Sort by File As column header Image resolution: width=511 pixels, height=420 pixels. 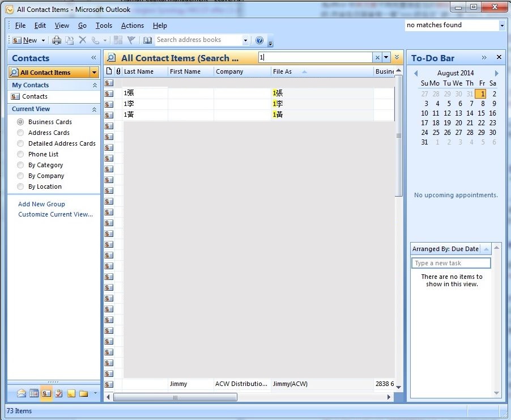pyautogui.click(x=322, y=71)
